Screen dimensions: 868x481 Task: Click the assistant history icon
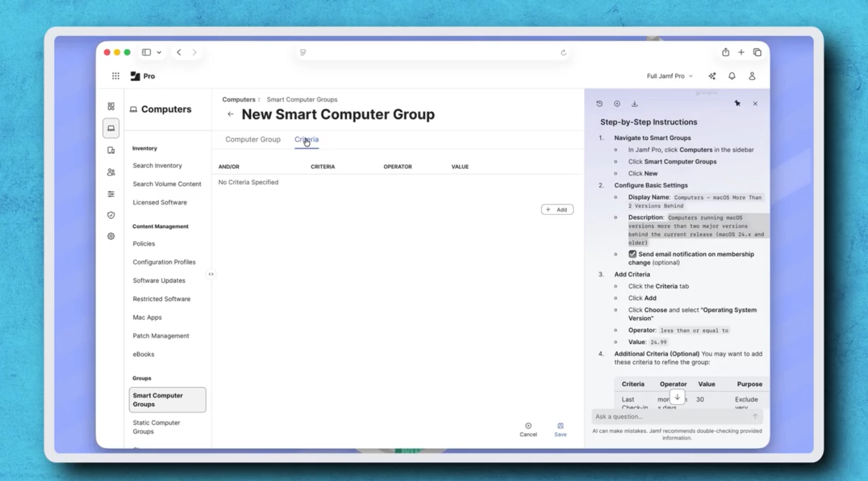click(599, 103)
